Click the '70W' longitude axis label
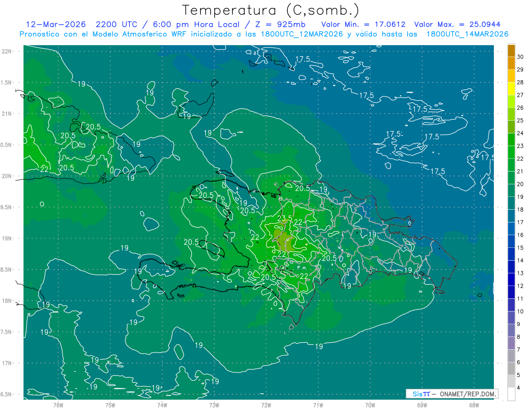This screenshot has height=411, width=532. [x=370, y=405]
